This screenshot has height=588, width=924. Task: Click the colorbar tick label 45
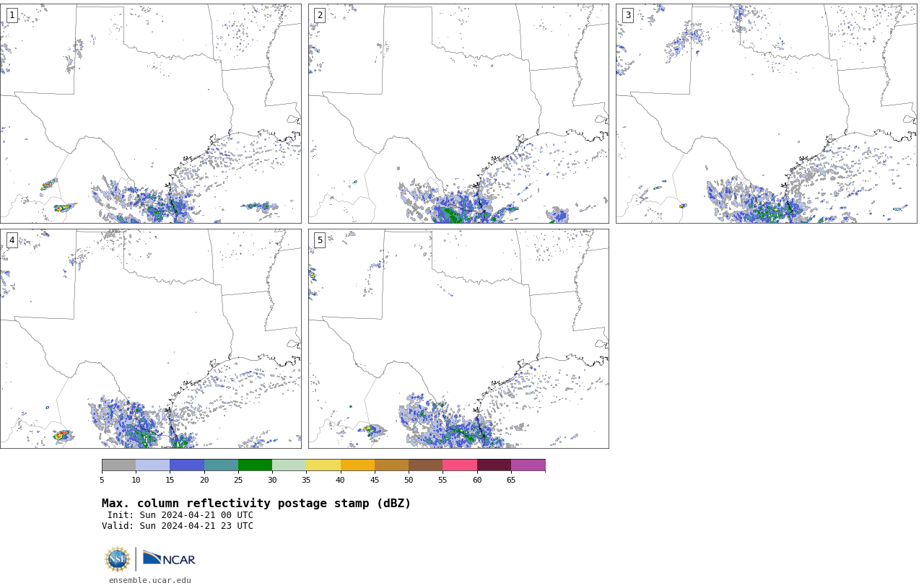[x=375, y=480]
